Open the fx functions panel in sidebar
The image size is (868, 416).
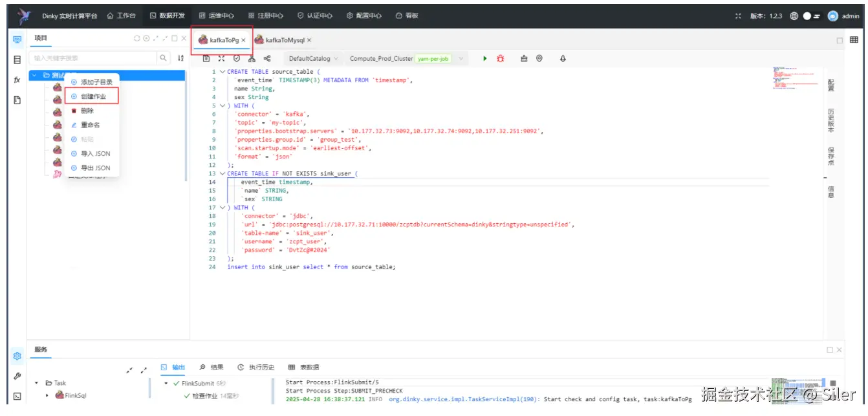[x=17, y=80]
